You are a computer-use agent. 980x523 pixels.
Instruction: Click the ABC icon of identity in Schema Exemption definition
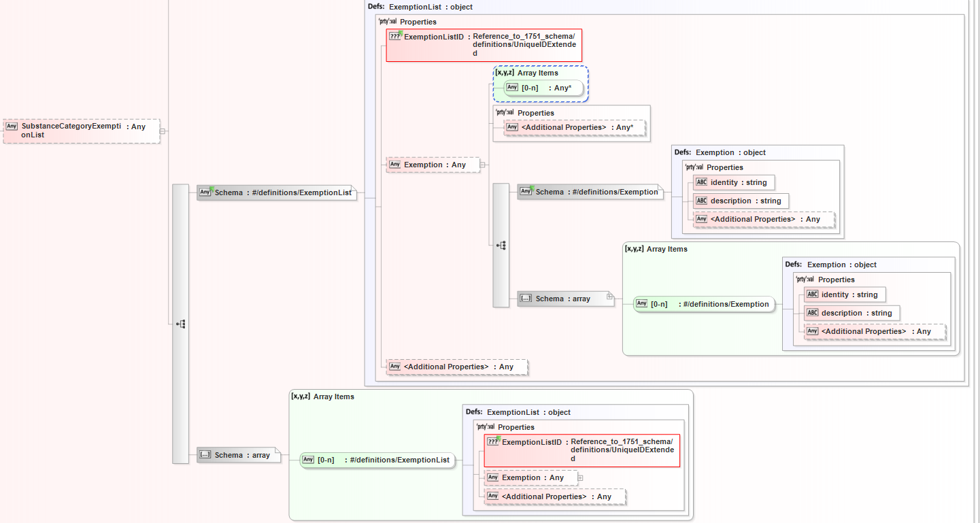pyautogui.click(x=701, y=182)
